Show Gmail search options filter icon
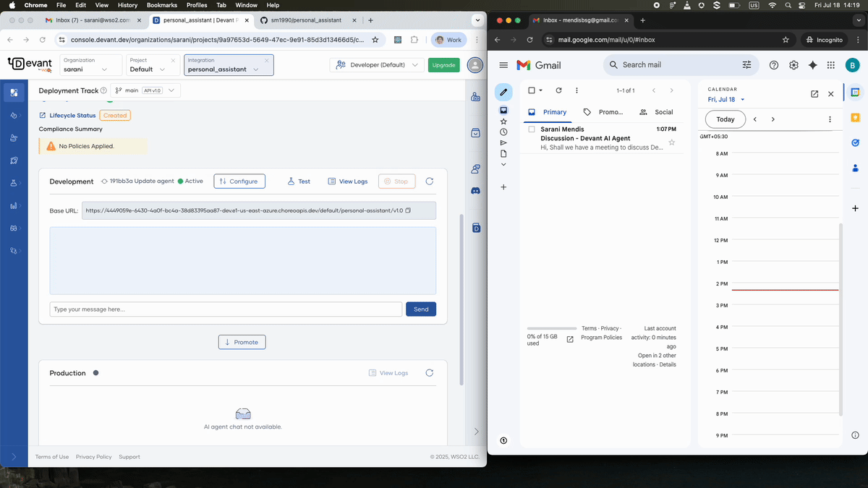868x488 pixels. point(746,65)
